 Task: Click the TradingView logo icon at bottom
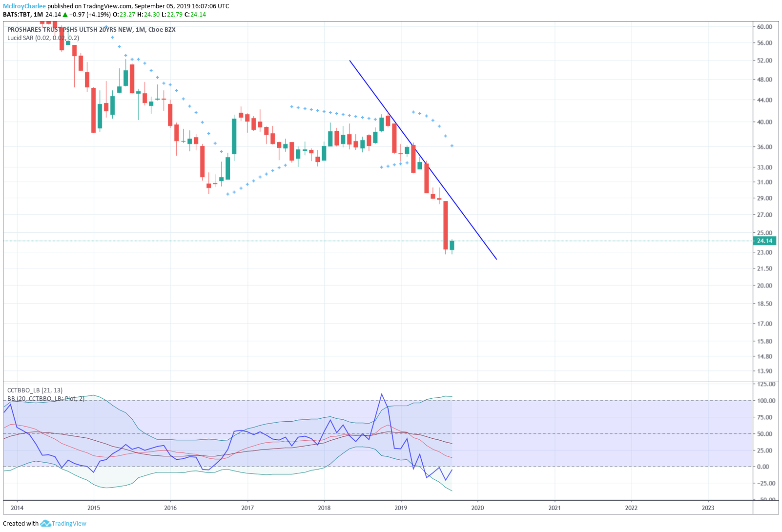(45, 523)
